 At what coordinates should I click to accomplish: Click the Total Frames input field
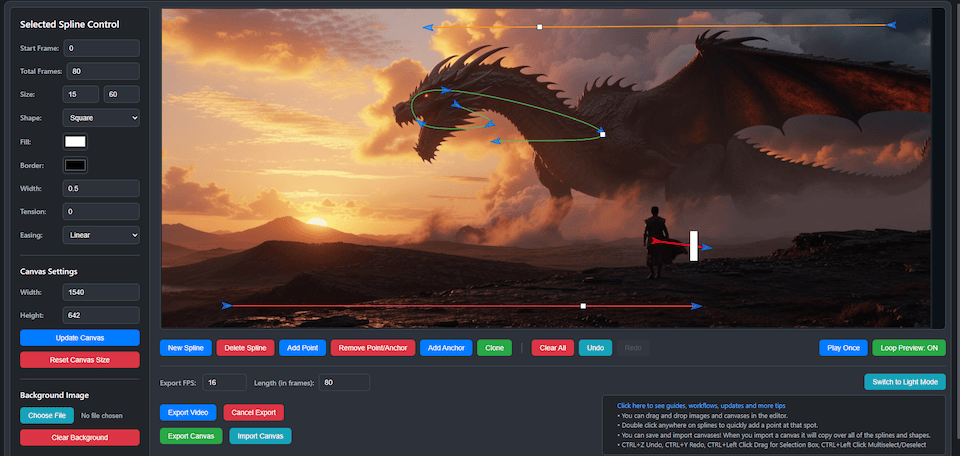[x=103, y=71]
